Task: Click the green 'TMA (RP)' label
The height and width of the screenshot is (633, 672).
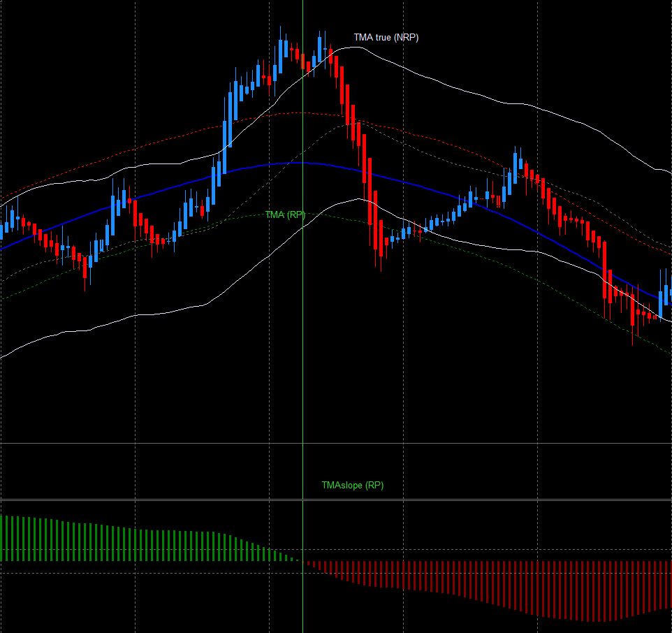Action: click(285, 214)
